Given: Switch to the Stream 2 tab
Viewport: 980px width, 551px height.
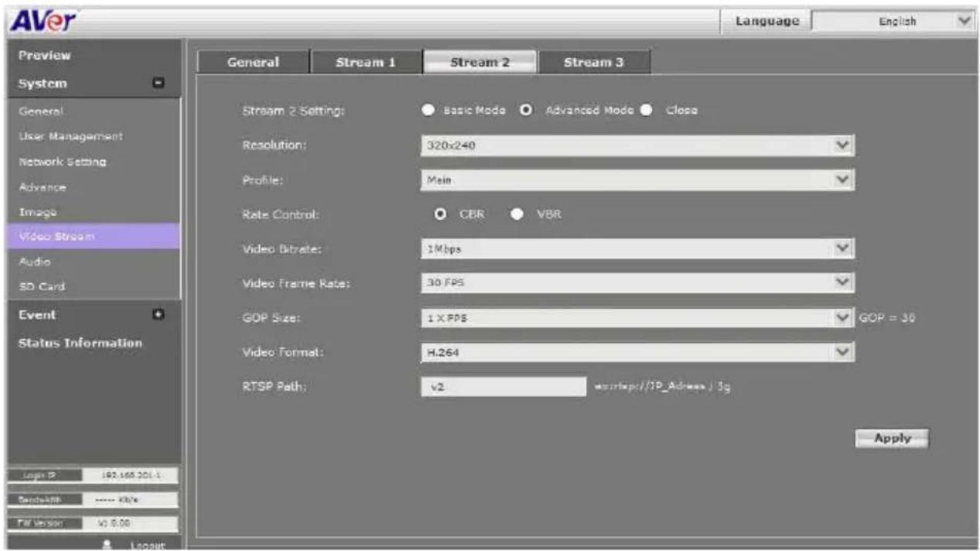Looking at the screenshot, I should click(480, 63).
